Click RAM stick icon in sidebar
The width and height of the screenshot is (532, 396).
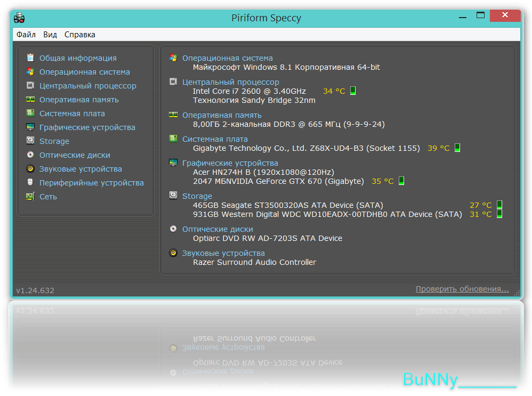tap(30, 100)
